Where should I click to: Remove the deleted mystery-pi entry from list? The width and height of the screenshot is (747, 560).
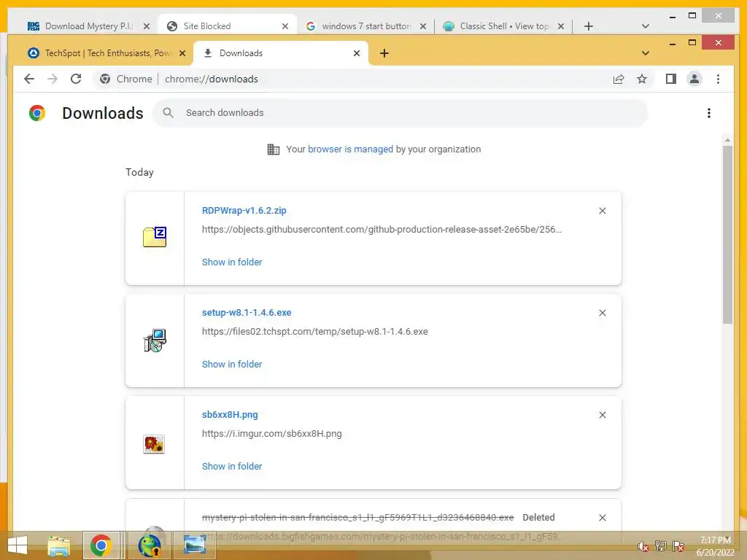(x=602, y=518)
